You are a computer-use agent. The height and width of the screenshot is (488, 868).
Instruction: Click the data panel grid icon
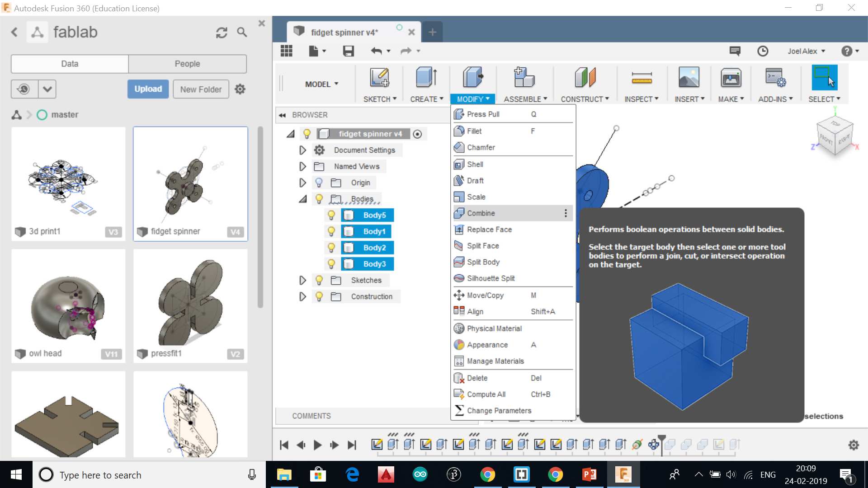pos(287,51)
